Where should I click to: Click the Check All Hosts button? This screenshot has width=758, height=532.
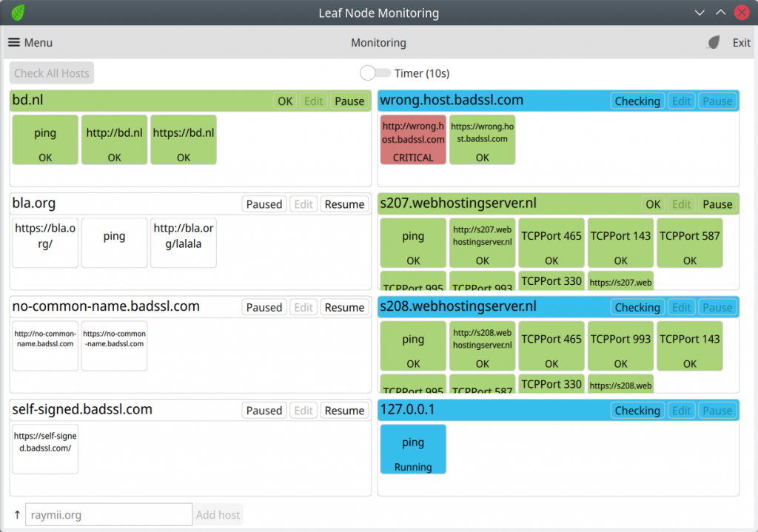point(52,73)
